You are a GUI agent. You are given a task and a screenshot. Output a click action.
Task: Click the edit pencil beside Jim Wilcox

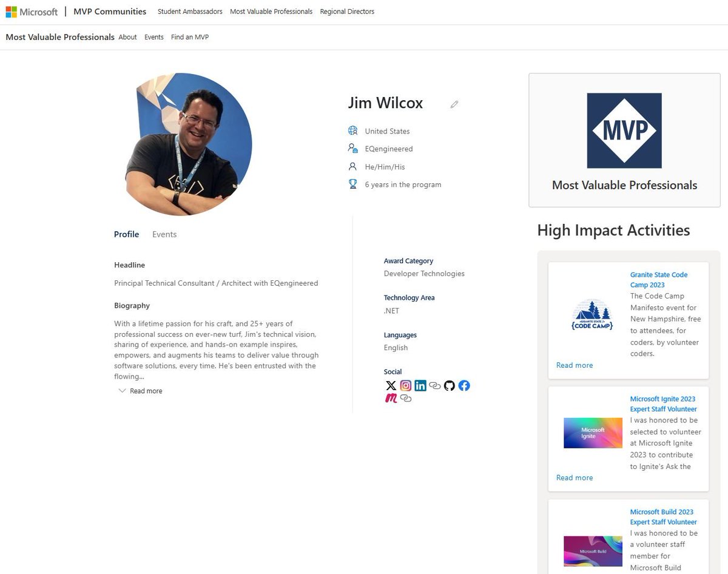454,104
